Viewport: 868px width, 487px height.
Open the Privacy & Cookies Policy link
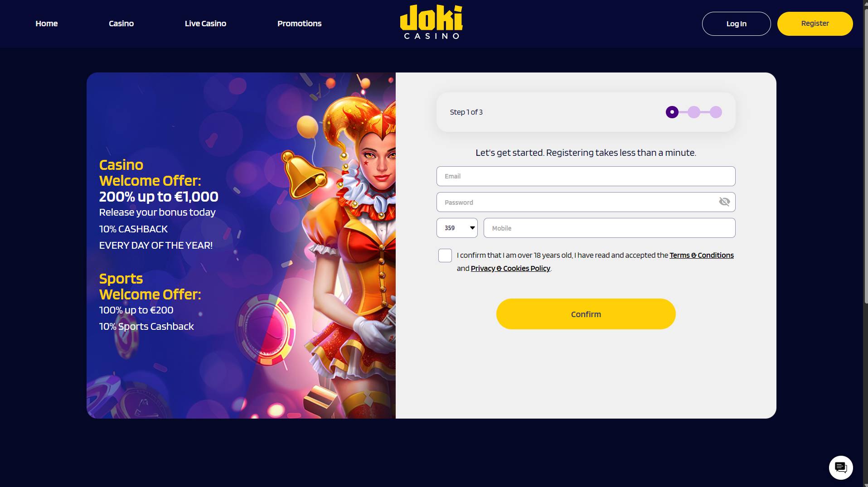(510, 268)
